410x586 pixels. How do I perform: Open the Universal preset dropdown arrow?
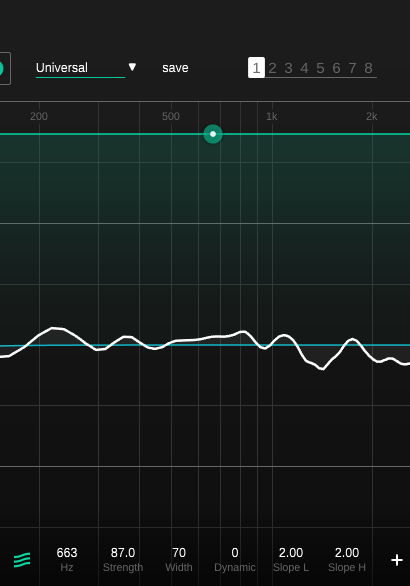coord(132,67)
